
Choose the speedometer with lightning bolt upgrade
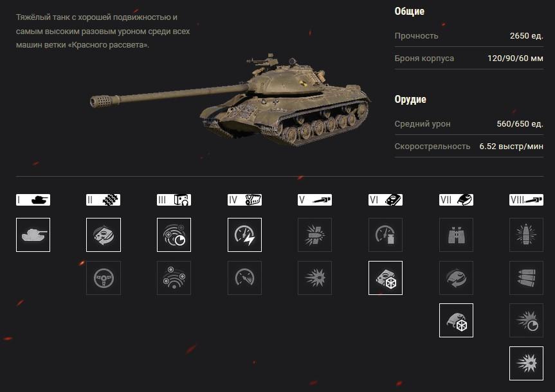[244, 235]
